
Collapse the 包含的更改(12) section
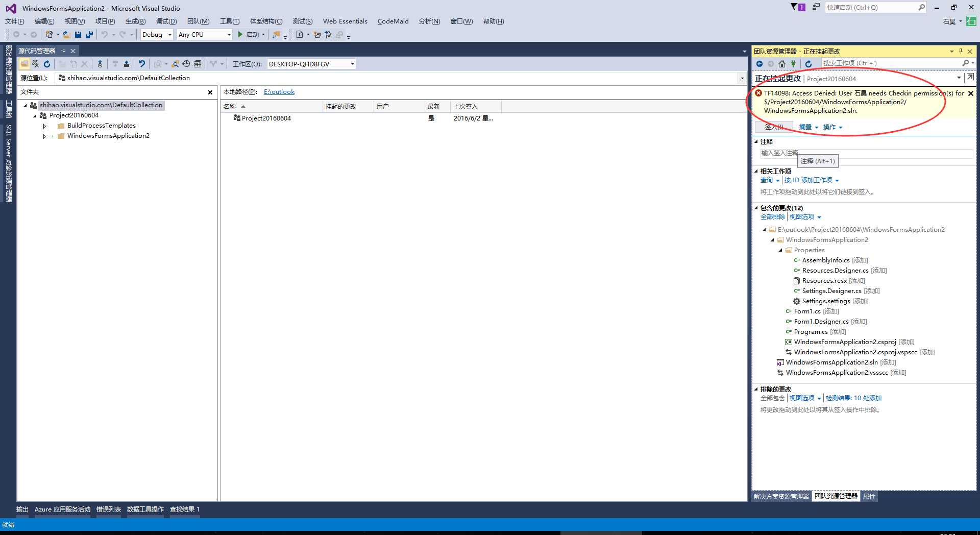pyautogui.click(x=756, y=208)
